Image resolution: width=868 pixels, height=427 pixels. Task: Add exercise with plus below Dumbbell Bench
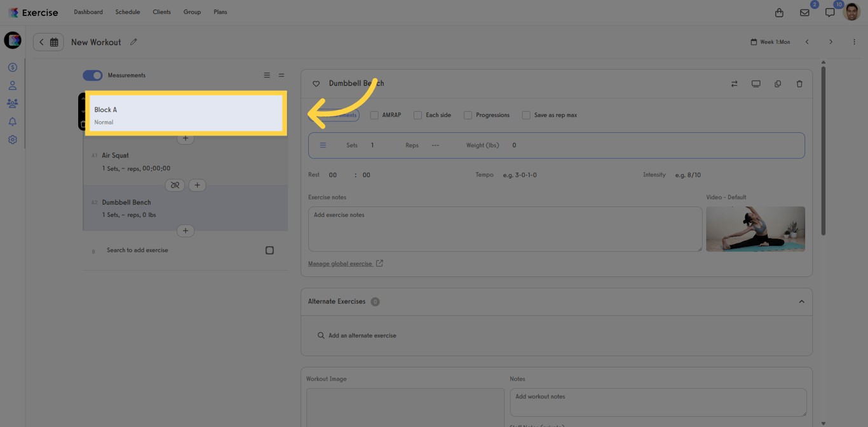[186, 231]
